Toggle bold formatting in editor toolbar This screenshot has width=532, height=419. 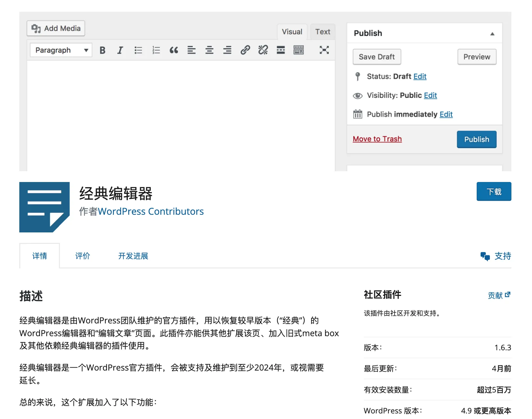pyautogui.click(x=102, y=50)
